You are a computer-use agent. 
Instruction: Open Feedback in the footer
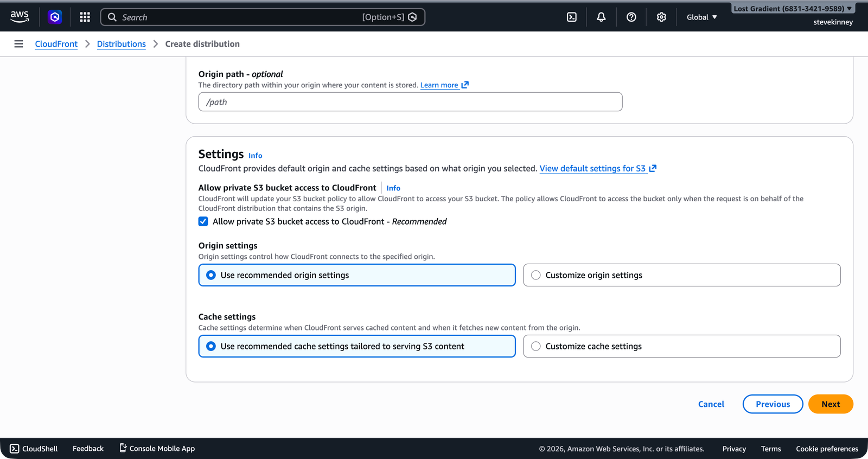[88, 449]
